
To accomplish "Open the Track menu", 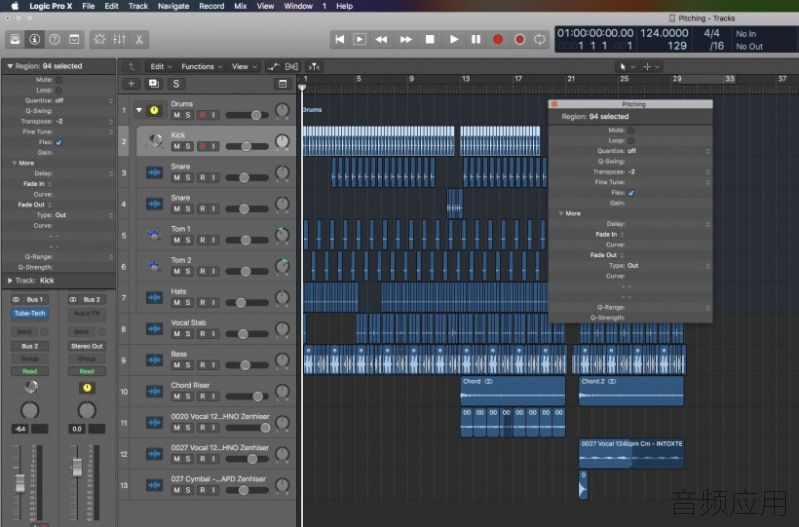I will tap(138, 6).
